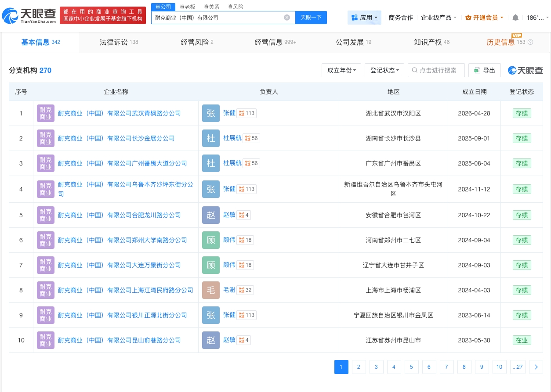Open 耐克商业（中国）有限公司大连万景街分公司 link
Viewport: 551px width, 392px height.
pyautogui.click(x=120, y=265)
